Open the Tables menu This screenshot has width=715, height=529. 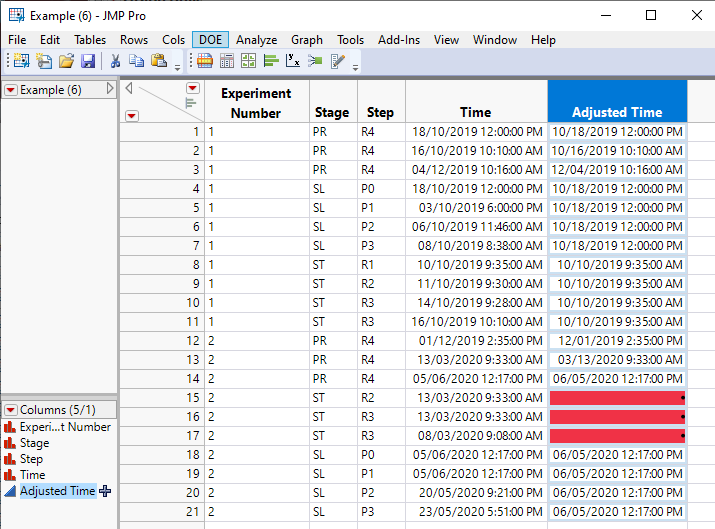[90, 40]
